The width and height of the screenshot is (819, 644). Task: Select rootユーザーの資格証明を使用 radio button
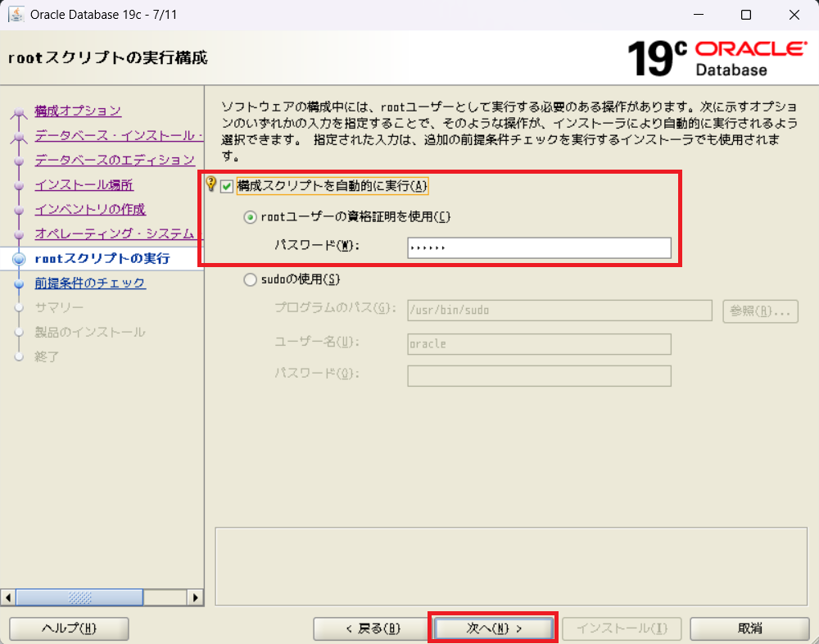251,217
